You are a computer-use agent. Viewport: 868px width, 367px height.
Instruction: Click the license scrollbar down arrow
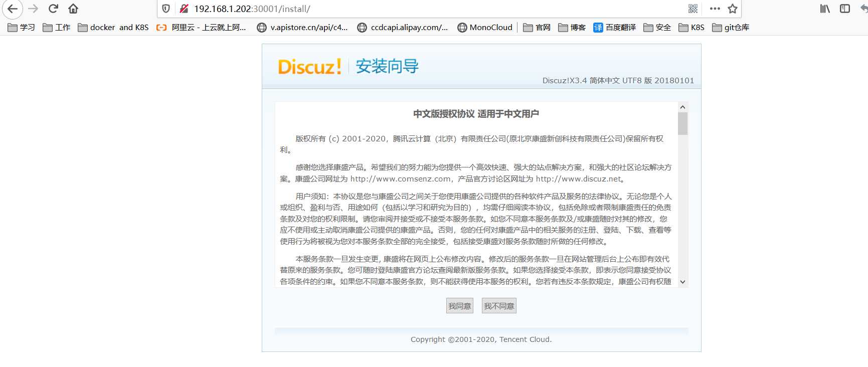(682, 282)
